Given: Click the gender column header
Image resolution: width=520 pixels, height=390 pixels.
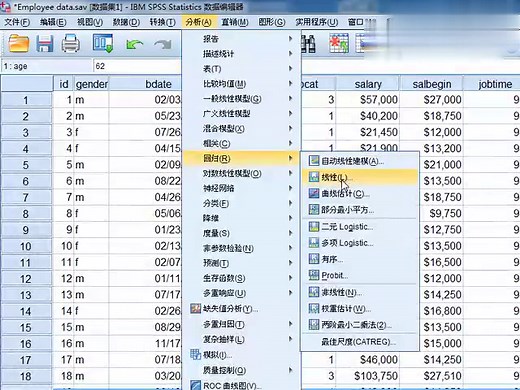Looking at the screenshot, I should 91,84.
